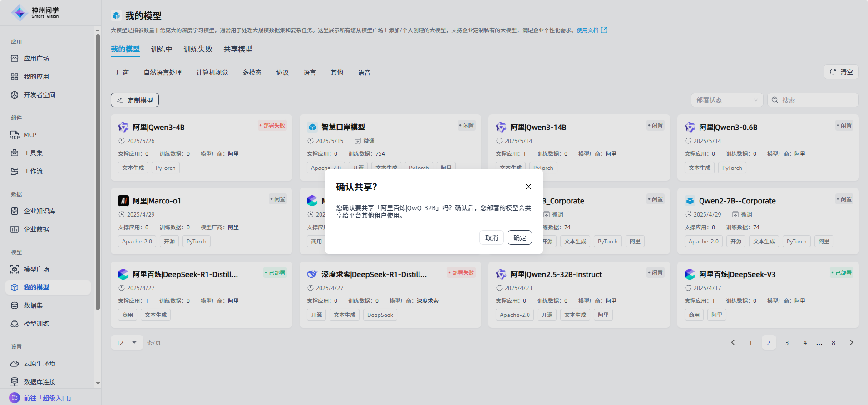The width and height of the screenshot is (868, 405).
Task: Click 取消 to cancel sharing
Action: pos(491,237)
